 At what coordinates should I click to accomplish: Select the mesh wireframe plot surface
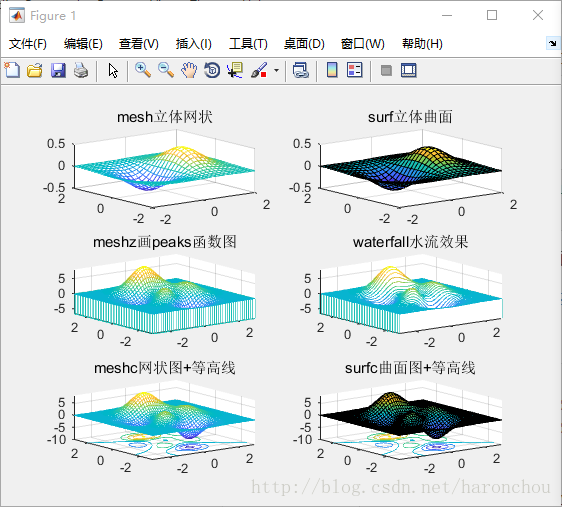[x=165, y=168]
